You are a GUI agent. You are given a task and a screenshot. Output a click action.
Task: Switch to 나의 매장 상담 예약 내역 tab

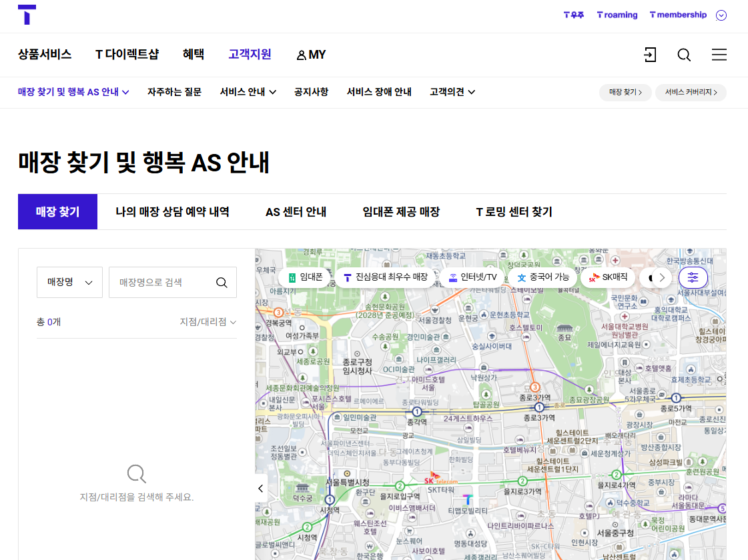click(x=172, y=211)
